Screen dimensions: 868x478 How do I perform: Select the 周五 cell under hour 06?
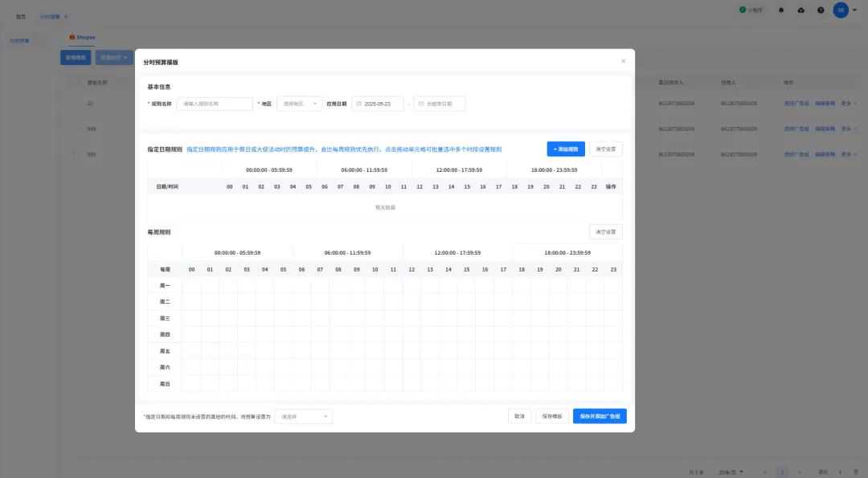click(301, 351)
